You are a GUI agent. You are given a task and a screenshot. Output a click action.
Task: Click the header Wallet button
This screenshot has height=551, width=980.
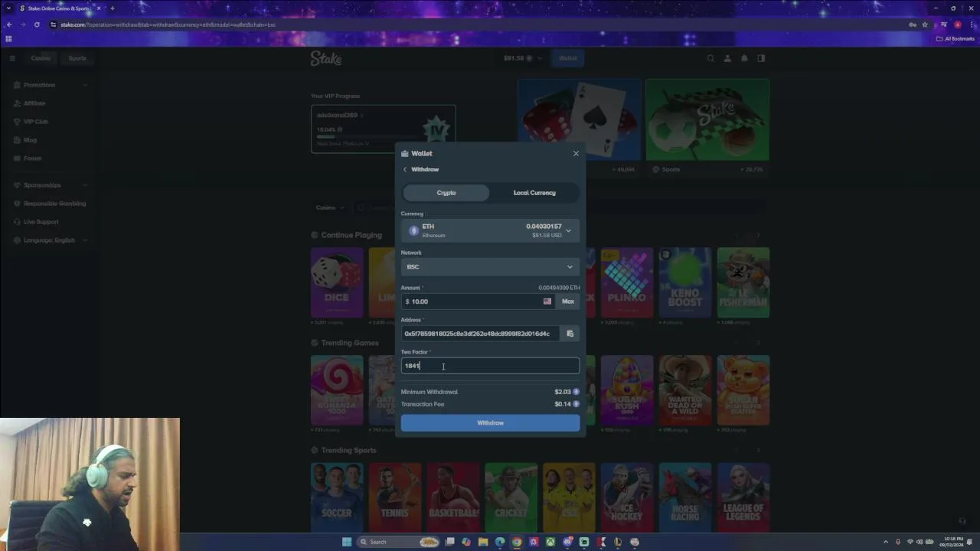click(x=567, y=58)
